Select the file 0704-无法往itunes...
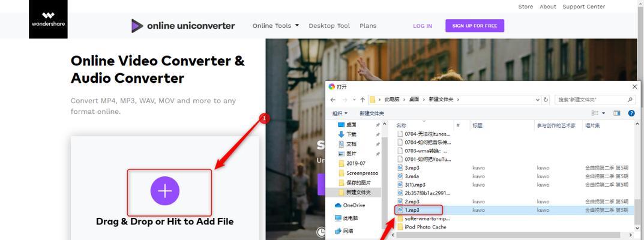The width and height of the screenshot is (644, 240). click(x=427, y=134)
